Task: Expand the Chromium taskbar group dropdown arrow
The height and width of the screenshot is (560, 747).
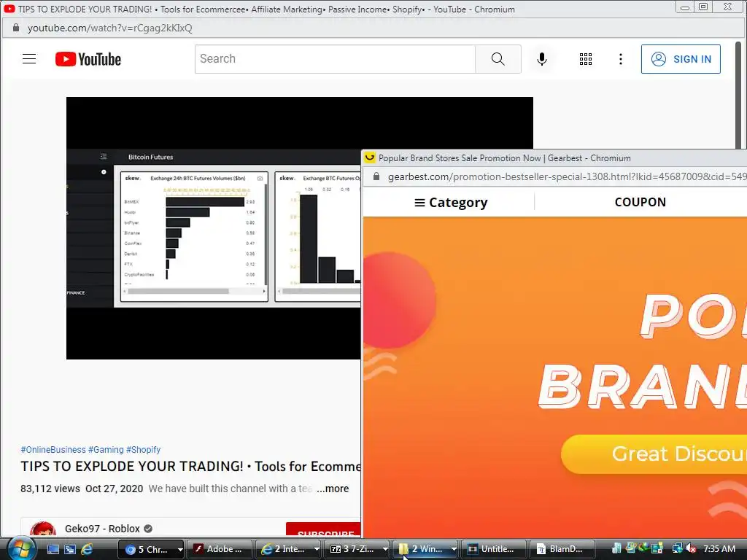Action: coord(180,549)
